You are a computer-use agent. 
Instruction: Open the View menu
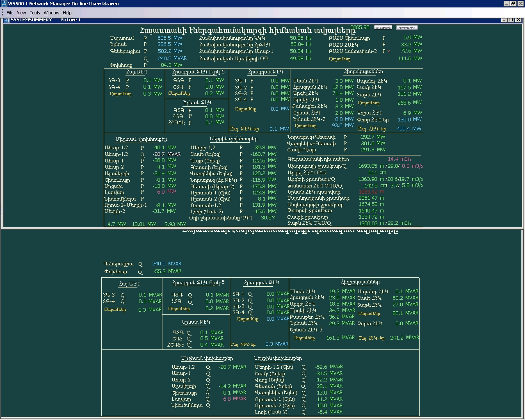click(x=21, y=13)
